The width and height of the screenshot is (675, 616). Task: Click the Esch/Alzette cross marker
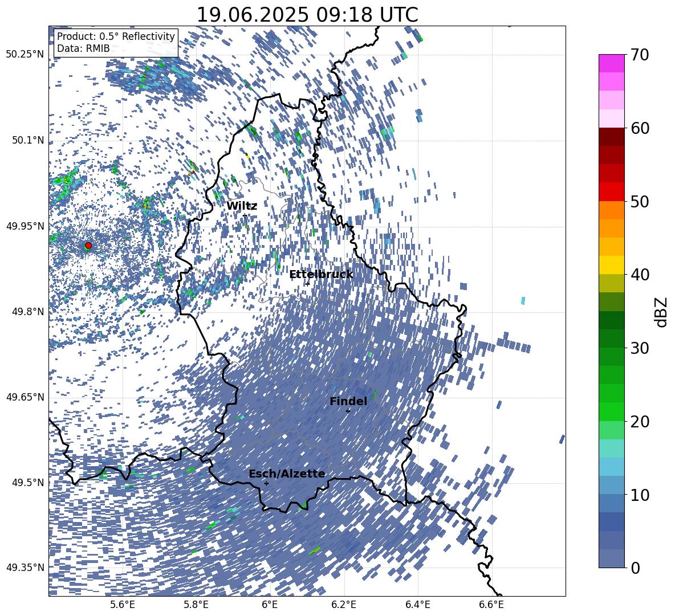(x=266, y=483)
